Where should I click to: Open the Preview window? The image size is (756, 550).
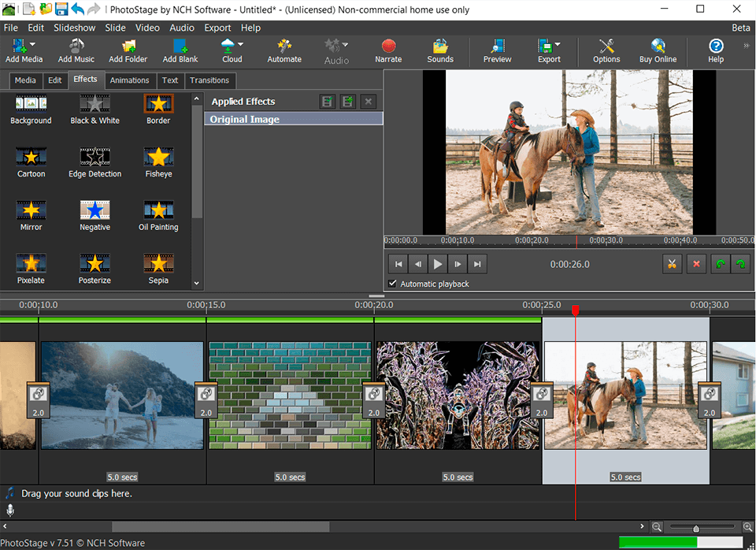point(497,46)
